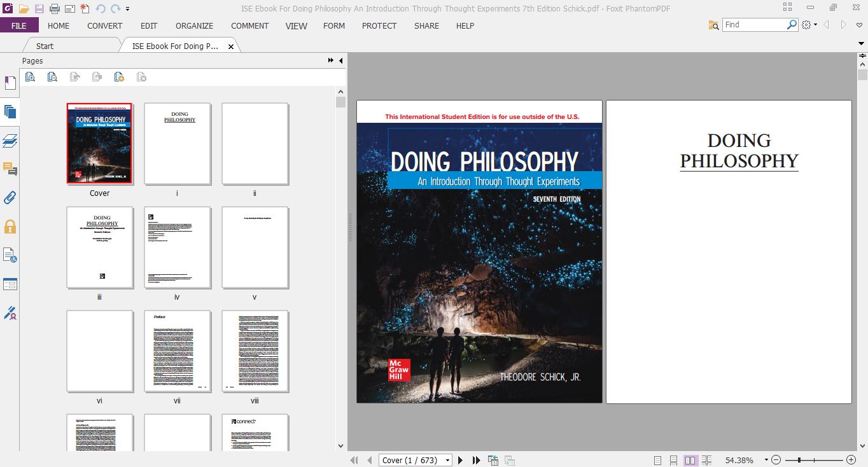Enable continuous facing view mode
The height and width of the screenshot is (467, 868).
click(x=707, y=460)
